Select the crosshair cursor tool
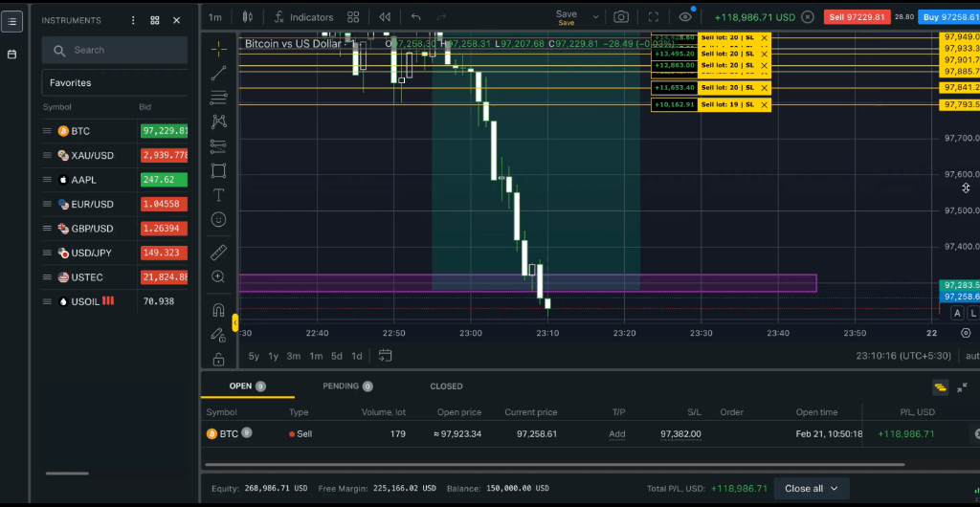 coord(219,49)
